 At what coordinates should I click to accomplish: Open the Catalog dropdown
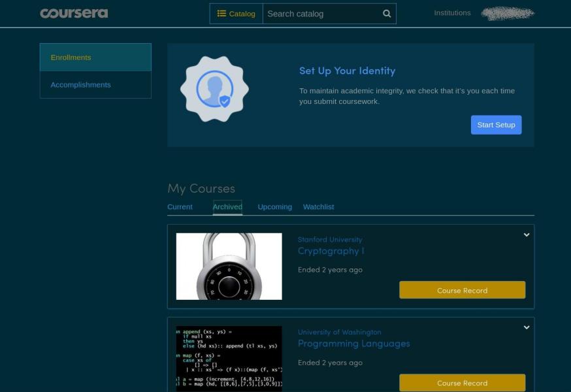coord(237,13)
